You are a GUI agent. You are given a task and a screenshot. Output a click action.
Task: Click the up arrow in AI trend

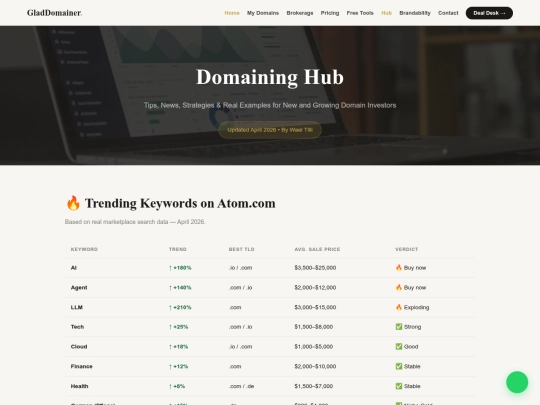[170, 268]
